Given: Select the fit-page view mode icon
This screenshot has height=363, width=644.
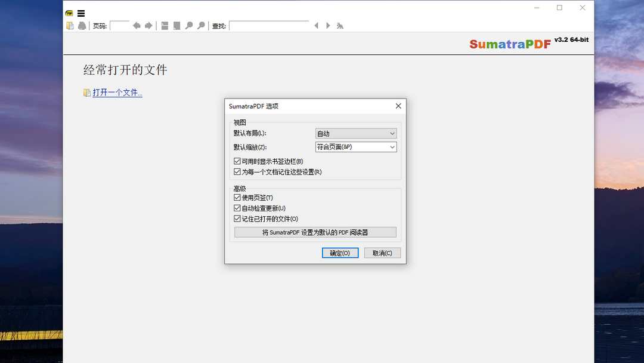Looking at the screenshot, I should pos(177,25).
